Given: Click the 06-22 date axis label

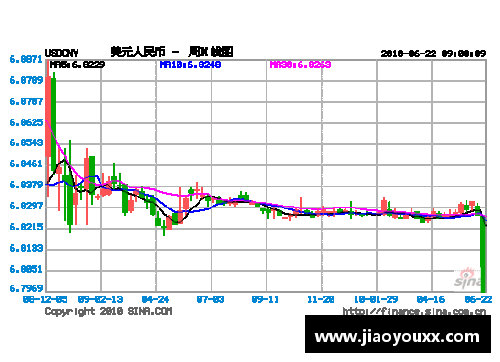Looking at the screenshot, I should 478,299.
